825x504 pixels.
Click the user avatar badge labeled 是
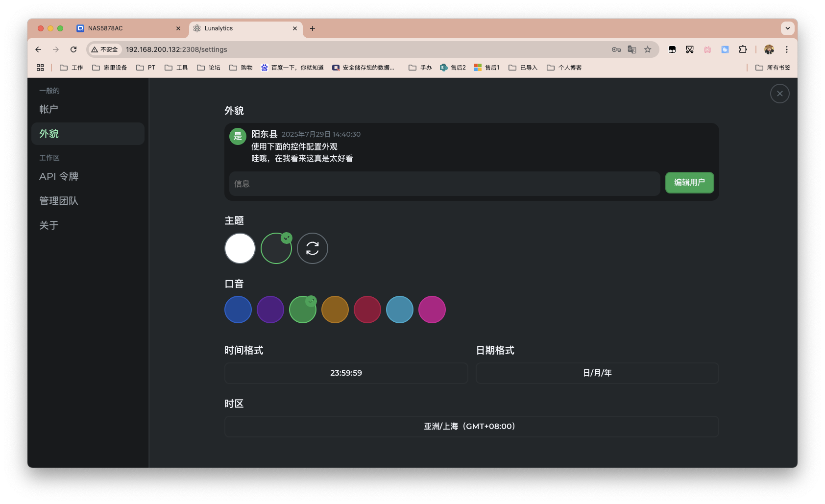pos(238,137)
